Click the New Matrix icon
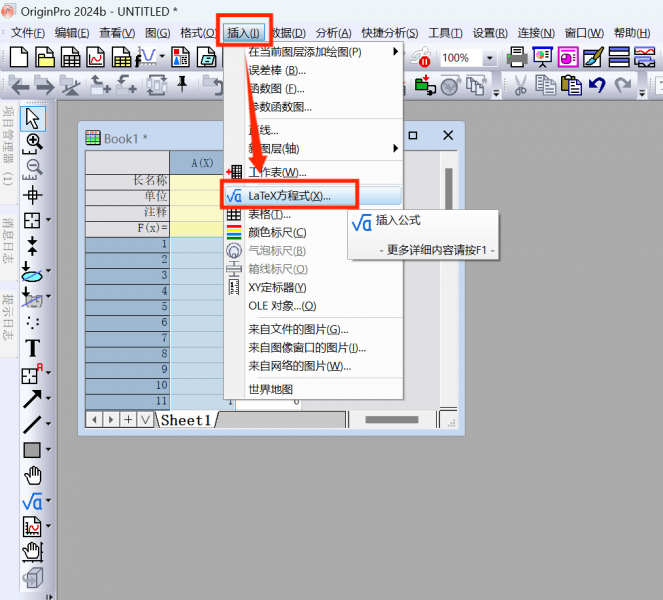 (x=121, y=58)
